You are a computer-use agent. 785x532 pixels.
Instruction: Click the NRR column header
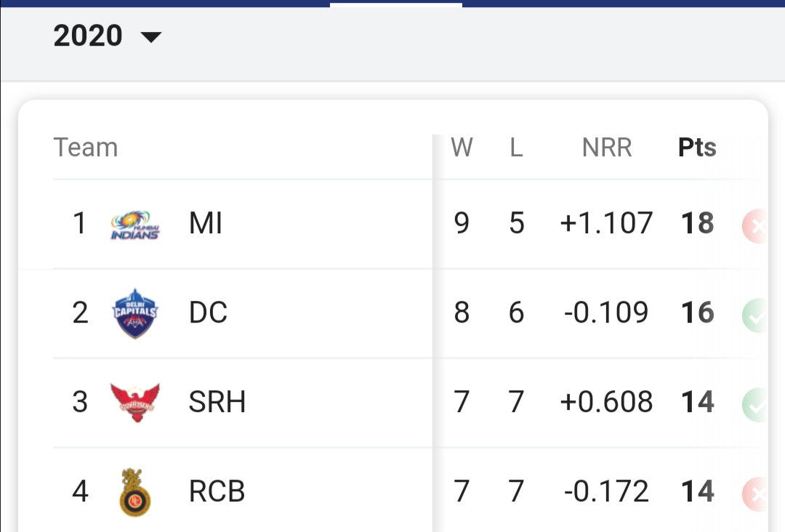(x=607, y=148)
